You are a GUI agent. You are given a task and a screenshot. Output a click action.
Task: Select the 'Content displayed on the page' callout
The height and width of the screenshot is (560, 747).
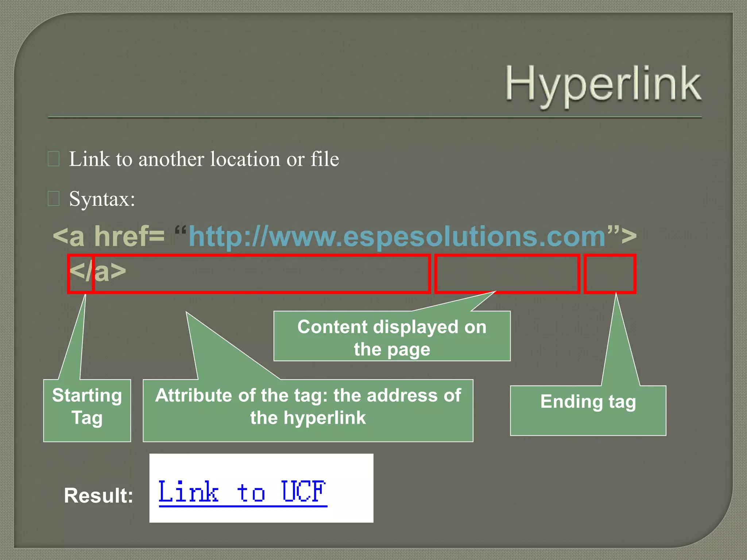pyautogui.click(x=392, y=336)
